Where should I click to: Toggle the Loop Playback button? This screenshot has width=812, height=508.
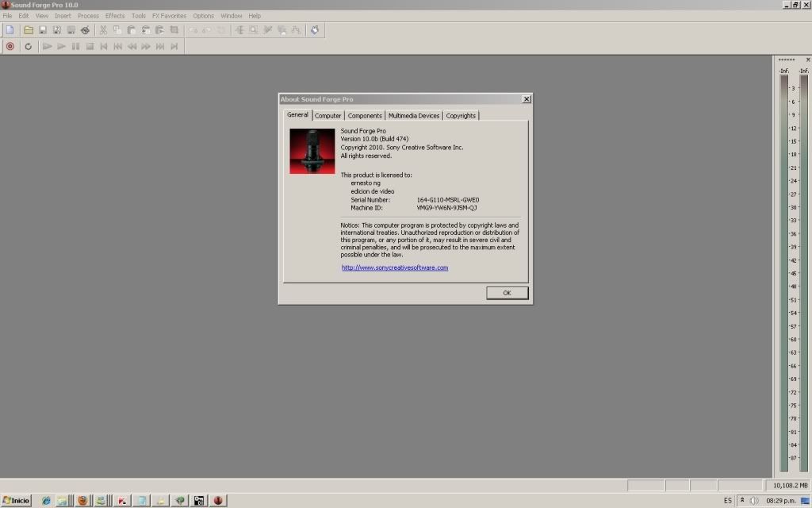[x=29, y=46]
